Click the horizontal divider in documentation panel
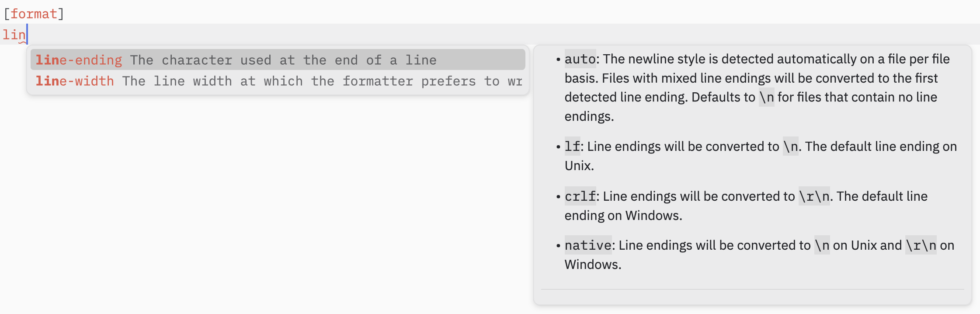Screen dimensions: 980x314 click(752, 289)
